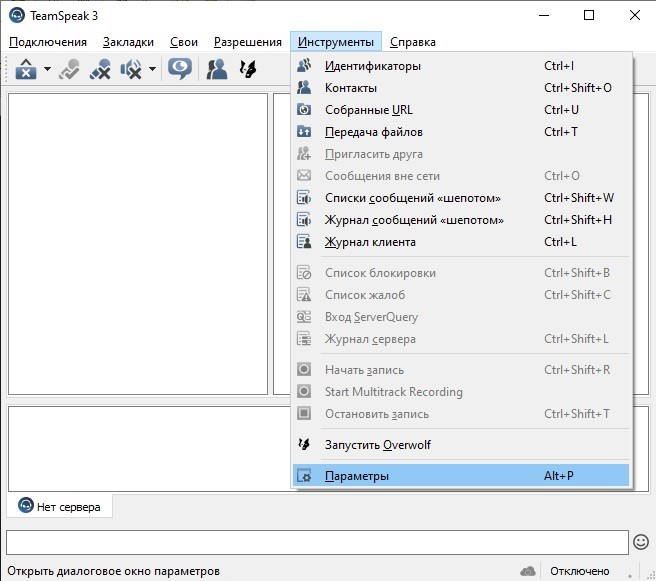Open the Подключения menu
Viewport: 656px width, 581px height.
[x=48, y=42]
